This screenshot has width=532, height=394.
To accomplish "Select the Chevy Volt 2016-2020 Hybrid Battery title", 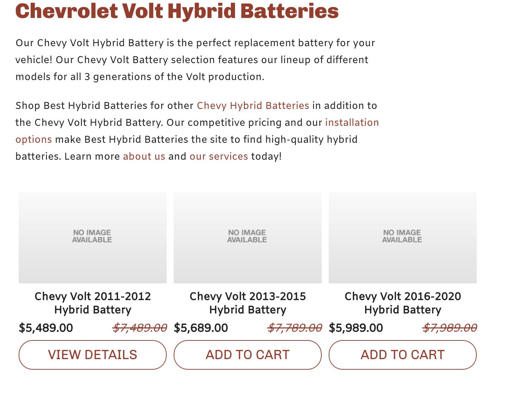I will click(403, 303).
